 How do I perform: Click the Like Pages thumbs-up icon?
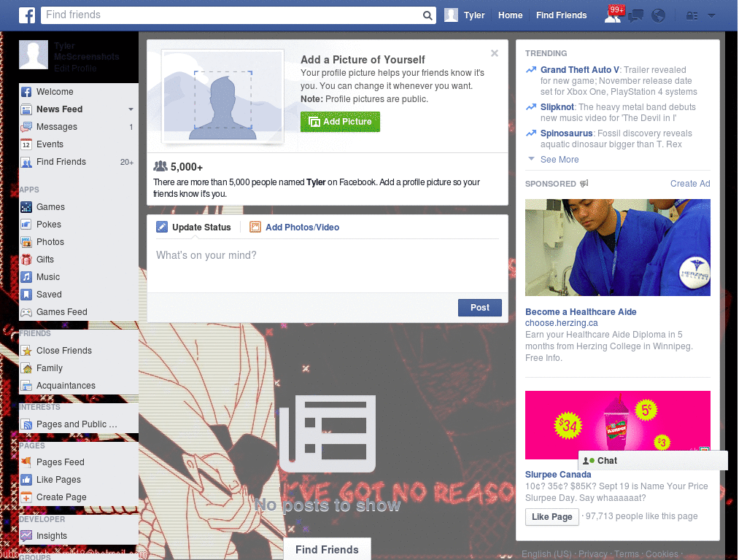coord(26,480)
